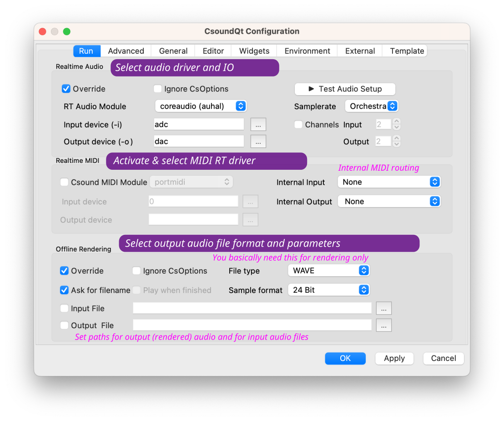Open browse dialog for Output File path
The width and height of the screenshot is (504, 421).
pos(383,325)
